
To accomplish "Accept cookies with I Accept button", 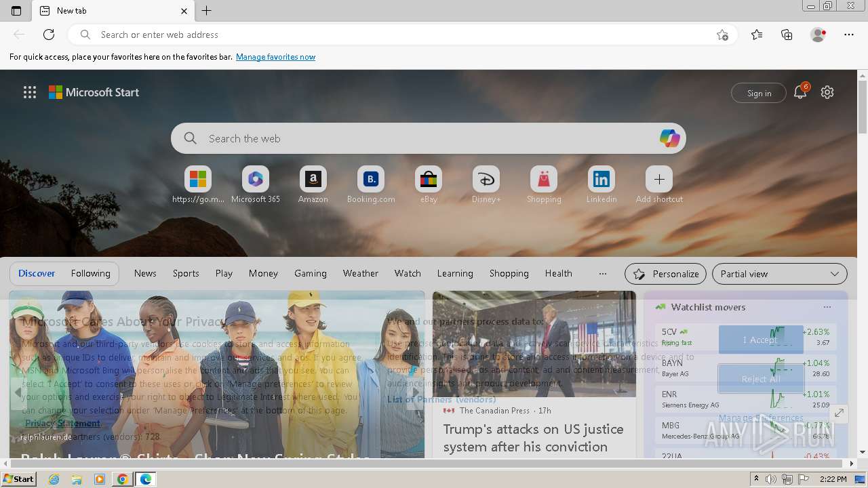I will [761, 340].
